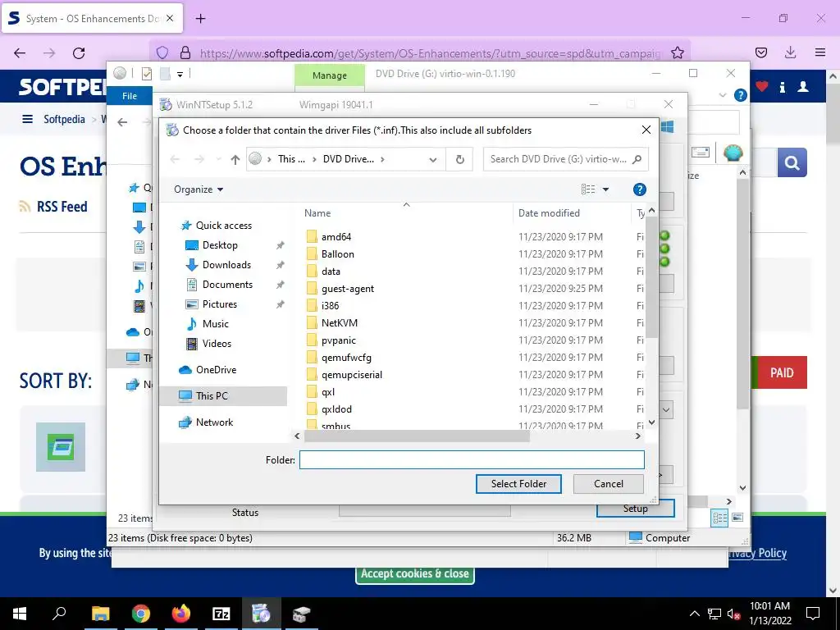Click the search magnifier in DVD Drive search
Image resolution: width=840 pixels, height=630 pixels.
(x=637, y=159)
